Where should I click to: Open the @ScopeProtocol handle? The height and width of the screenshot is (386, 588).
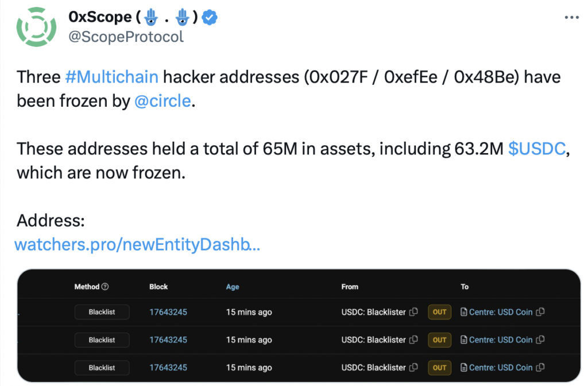126,37
